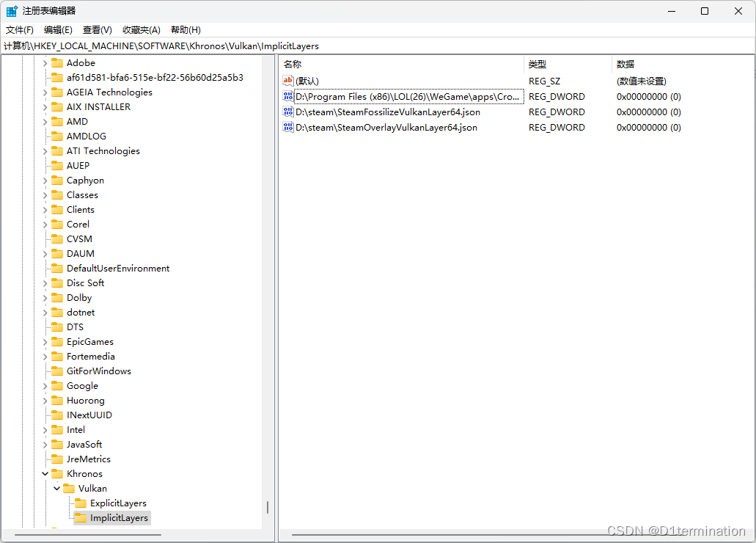Click the (数值未设置) data cell
The image size is (756, 543).
click(642, 81)
